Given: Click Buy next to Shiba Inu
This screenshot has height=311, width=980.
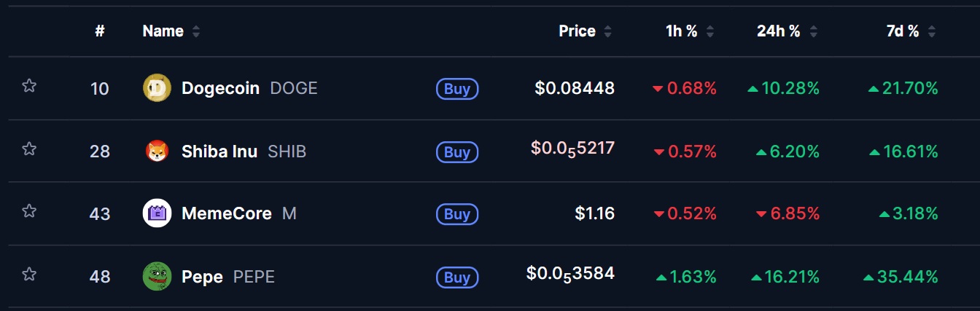Looking at the screenshot, I should (x=457, y=151).
